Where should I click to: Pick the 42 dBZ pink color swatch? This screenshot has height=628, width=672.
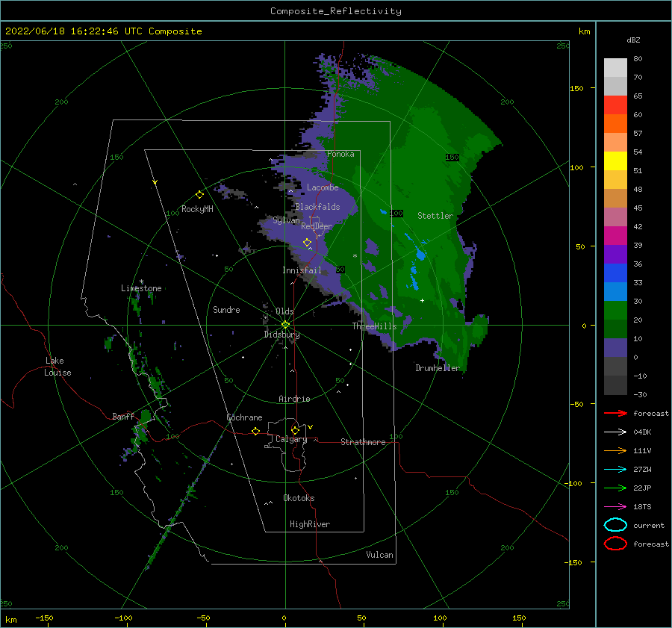point(615,217)
